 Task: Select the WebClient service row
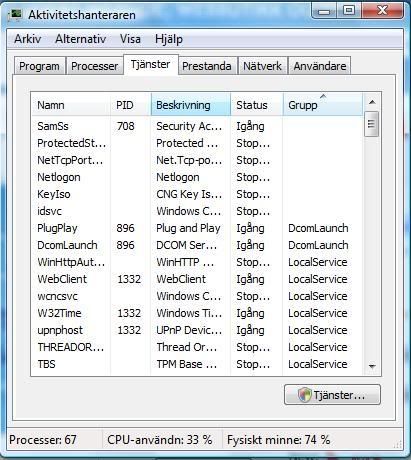pos(197,279)
